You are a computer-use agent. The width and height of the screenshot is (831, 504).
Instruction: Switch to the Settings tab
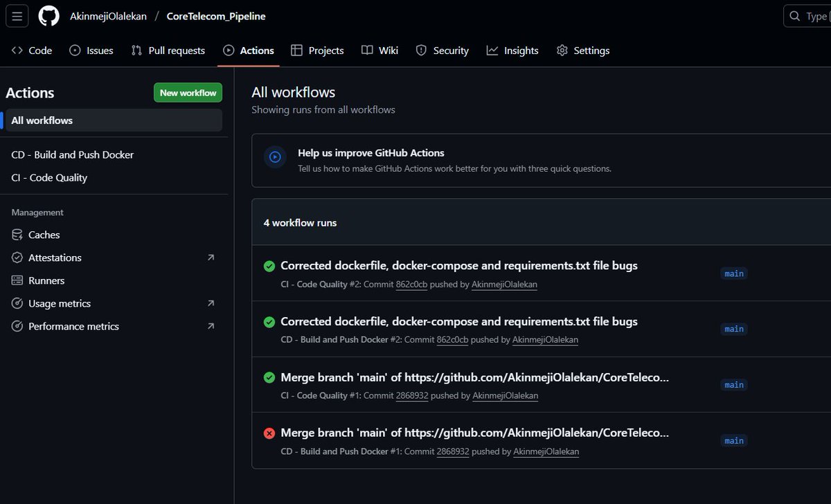click(583, 51)
